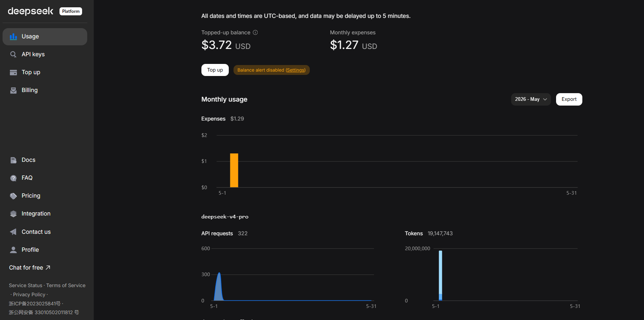Image resolution: width=644 pixels, height=320 pixels.
Task: Open the Service Status link
Action: [26, 286]
